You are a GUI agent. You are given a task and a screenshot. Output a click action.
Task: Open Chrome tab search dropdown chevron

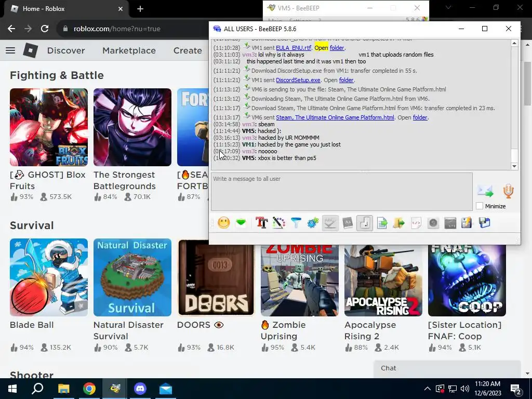448,7
